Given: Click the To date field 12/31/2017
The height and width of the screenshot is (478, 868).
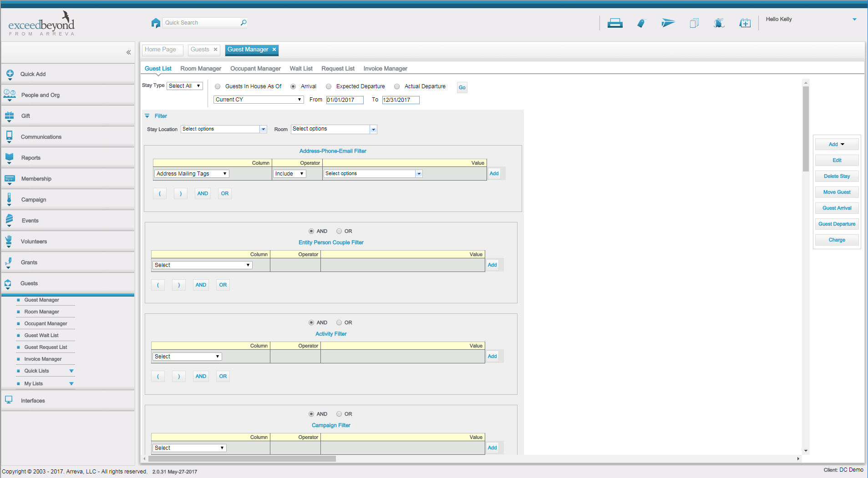Looking at the screenshot, I should coord(401,100).
